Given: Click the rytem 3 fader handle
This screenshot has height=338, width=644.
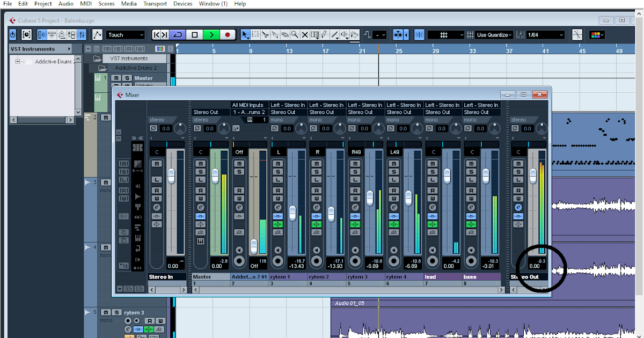Looking at the screenshot, I should [370, 198].
